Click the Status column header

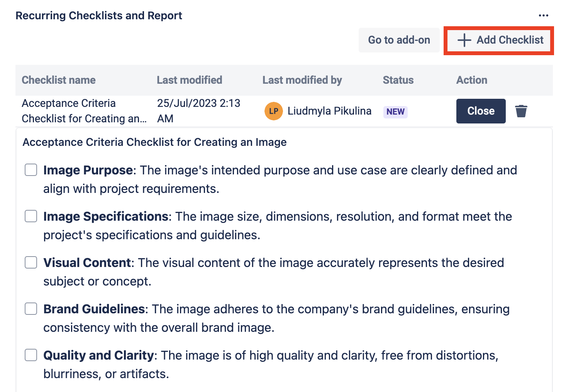pos(398,80)
